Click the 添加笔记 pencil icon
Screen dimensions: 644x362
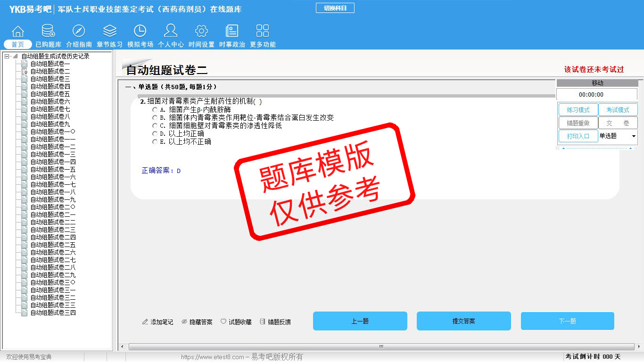click(145, 322)
